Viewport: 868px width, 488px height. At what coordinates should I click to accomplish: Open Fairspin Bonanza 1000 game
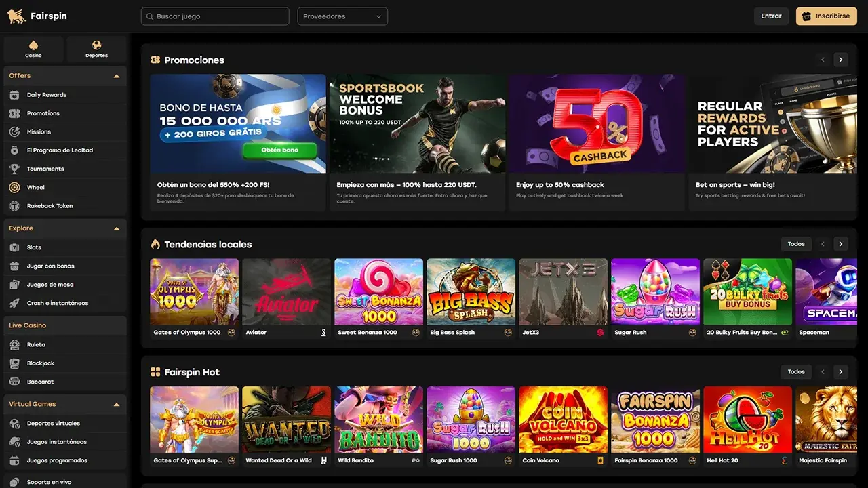click(655, 420)
